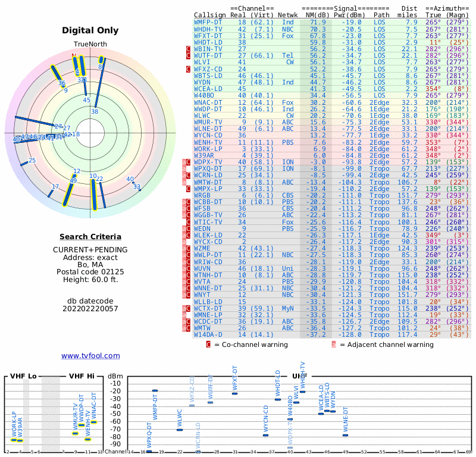Image resolution: width=476 pixels, height=457 pixels.
Task: Click callsign WBIN-TV in the table
Action: pos(208,49)
